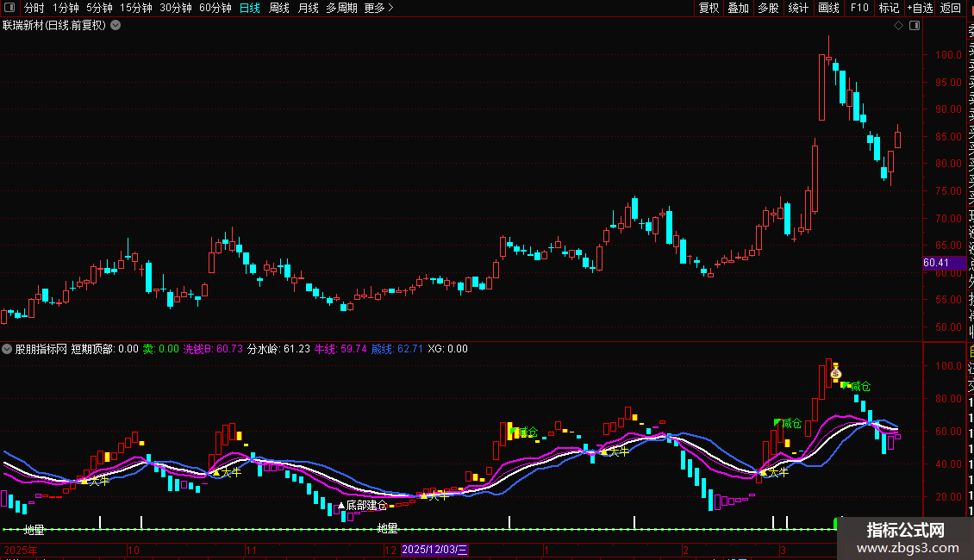Activate the 画线 drawing tool
Image resolution: width=974 pixels, height=560 pixels.
pos(828,8)
